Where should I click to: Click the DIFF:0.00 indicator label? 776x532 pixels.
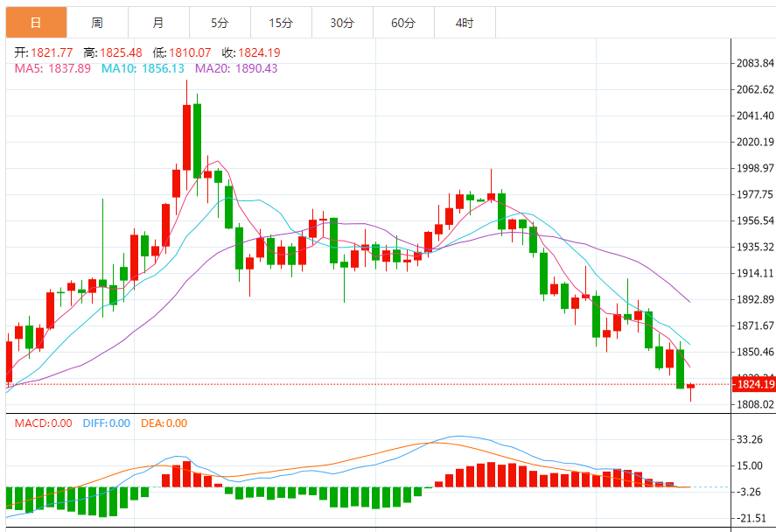(107, 423)
